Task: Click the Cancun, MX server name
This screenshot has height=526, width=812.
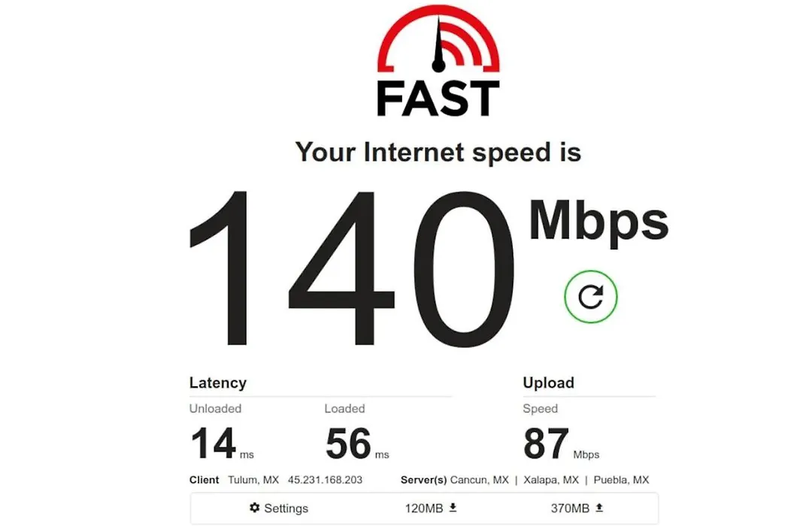Action: 480,480
